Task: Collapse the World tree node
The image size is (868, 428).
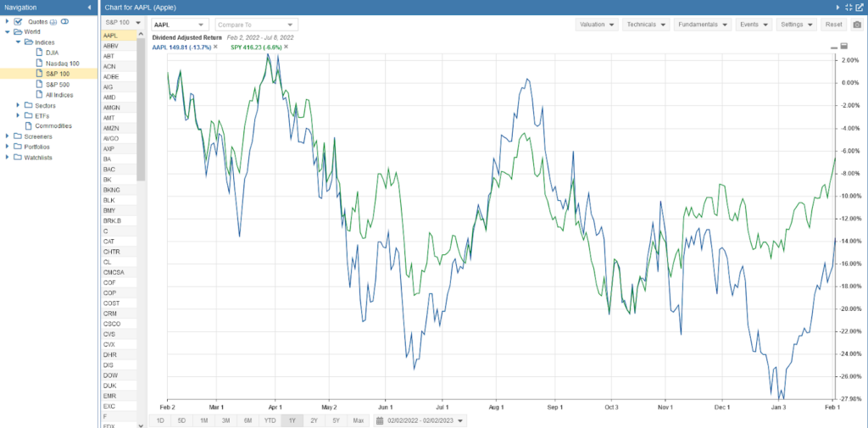Action: tap(7, 31)
